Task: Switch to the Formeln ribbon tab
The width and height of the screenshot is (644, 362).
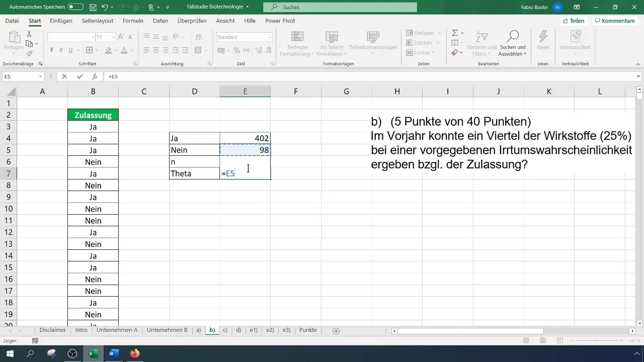Action: [133, 21]
